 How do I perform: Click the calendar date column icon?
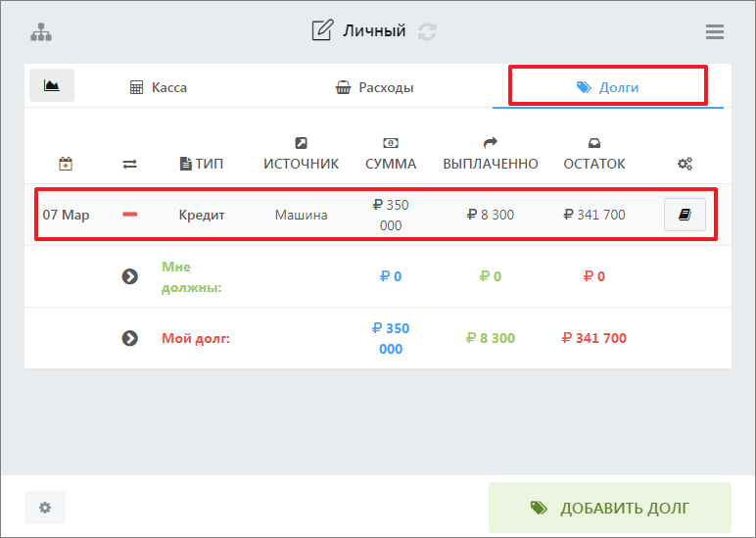point(66,165)
